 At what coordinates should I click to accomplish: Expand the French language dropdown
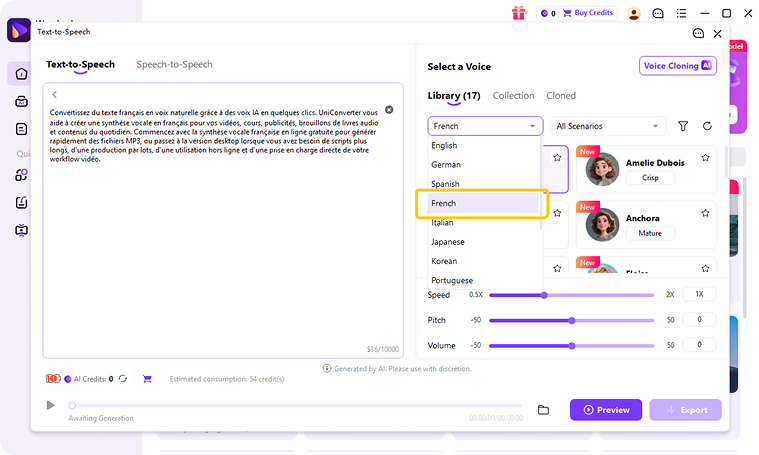coord(485,126)
